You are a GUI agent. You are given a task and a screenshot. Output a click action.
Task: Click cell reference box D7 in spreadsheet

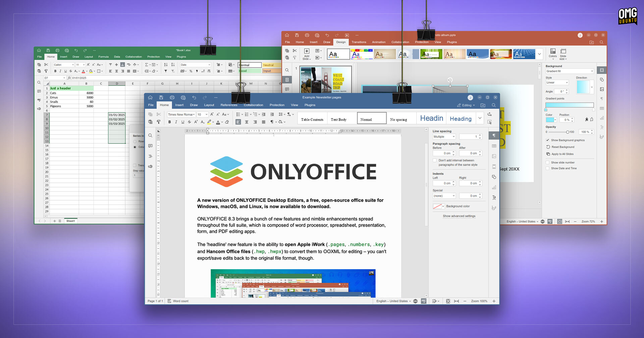pos(54,78)
